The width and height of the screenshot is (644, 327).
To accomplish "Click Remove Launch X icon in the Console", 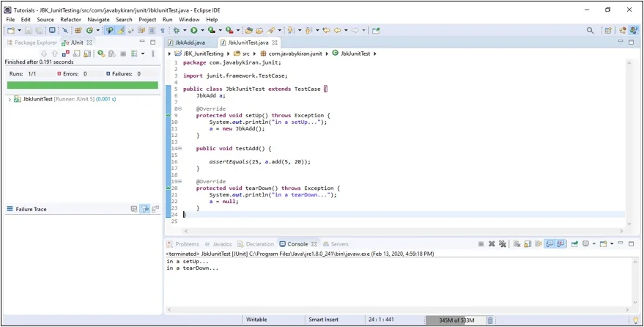I will tap(492, 244).
